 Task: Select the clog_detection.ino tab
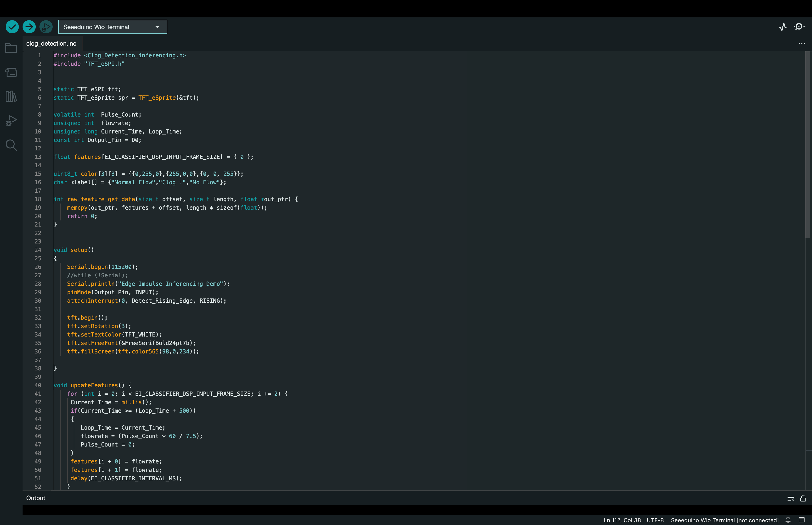point(51,44)
